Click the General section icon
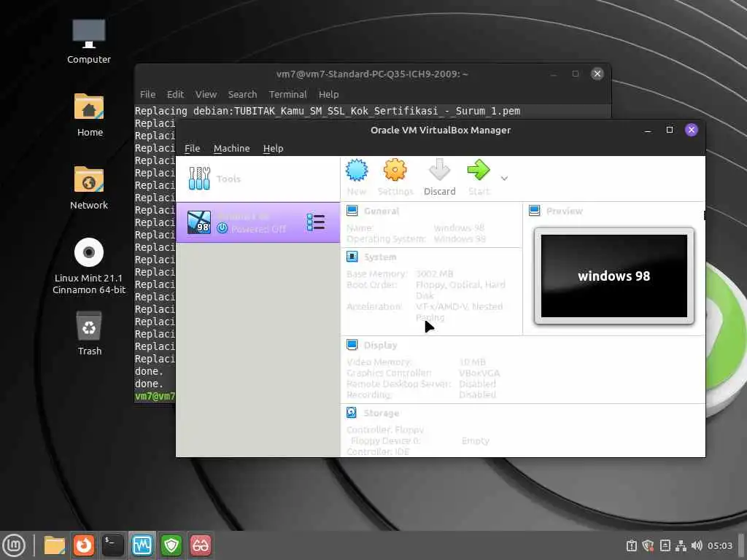The height and width of the screenshot is (560, 747). 352,211
